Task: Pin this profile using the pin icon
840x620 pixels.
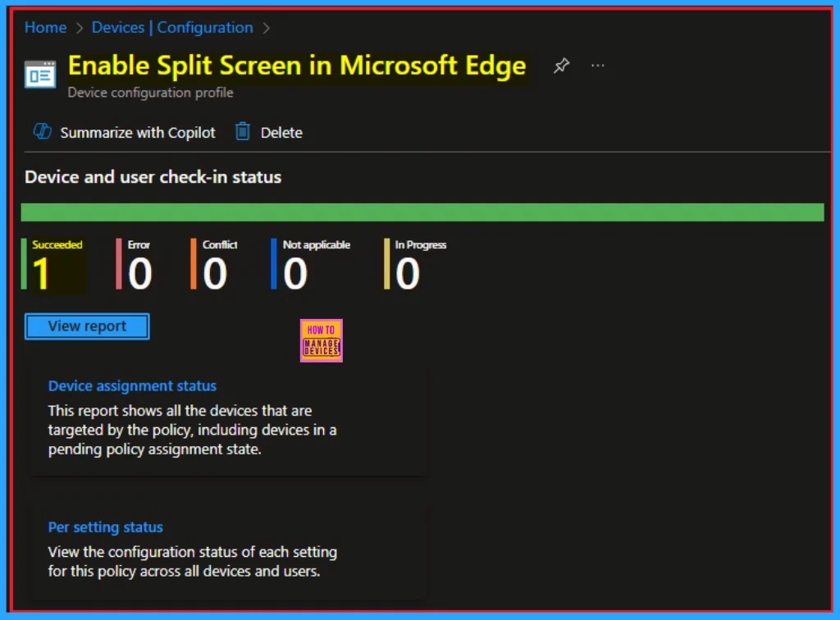Action: pyautogui.click(x=561, y=66)
